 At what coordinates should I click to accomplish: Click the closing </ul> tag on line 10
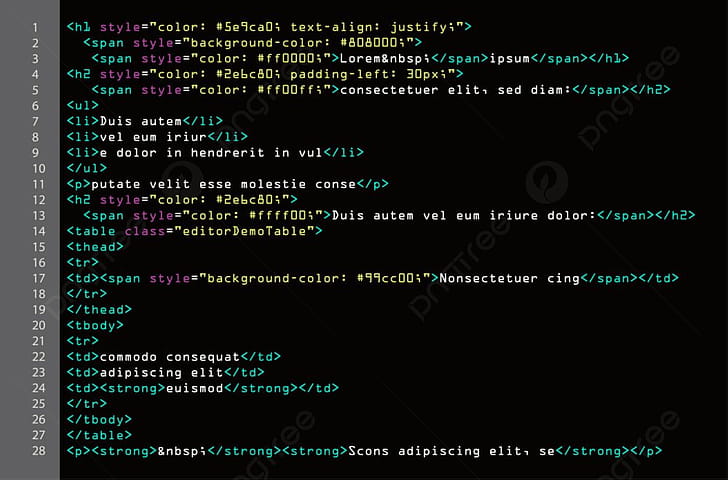tap(87, 169)
